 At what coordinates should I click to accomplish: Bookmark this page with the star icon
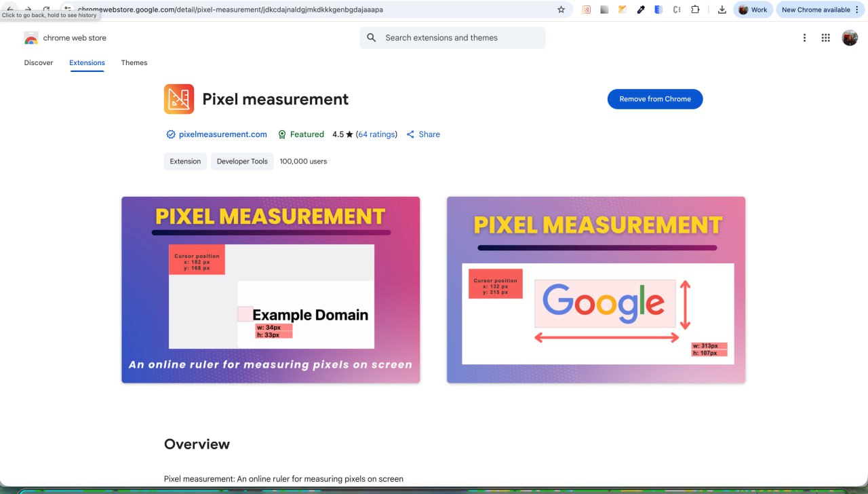(x=561, y=9)
